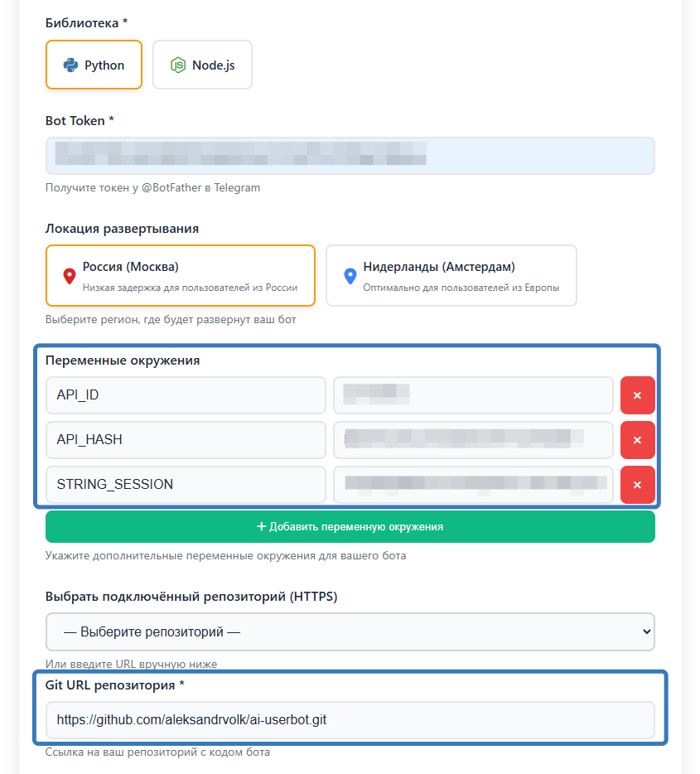Focus the Bot Token input field
The width and height of the screenshot is (700, 774).
(x=350, y=156)
